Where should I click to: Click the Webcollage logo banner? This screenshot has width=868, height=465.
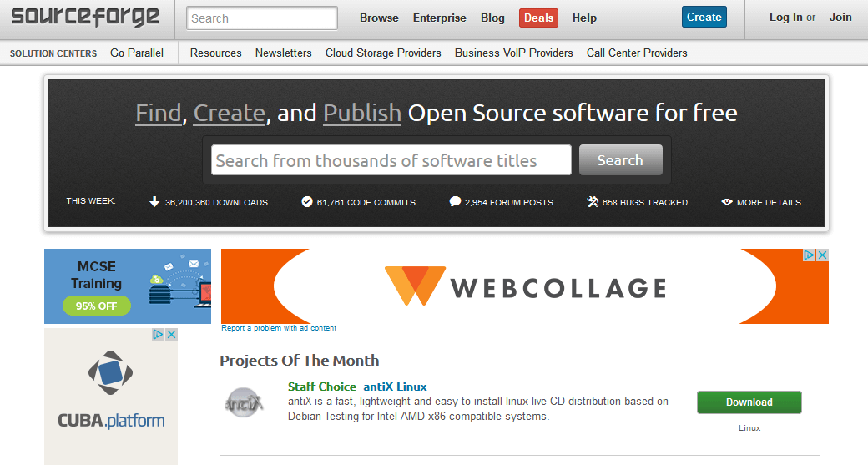(x=525, y=286)
